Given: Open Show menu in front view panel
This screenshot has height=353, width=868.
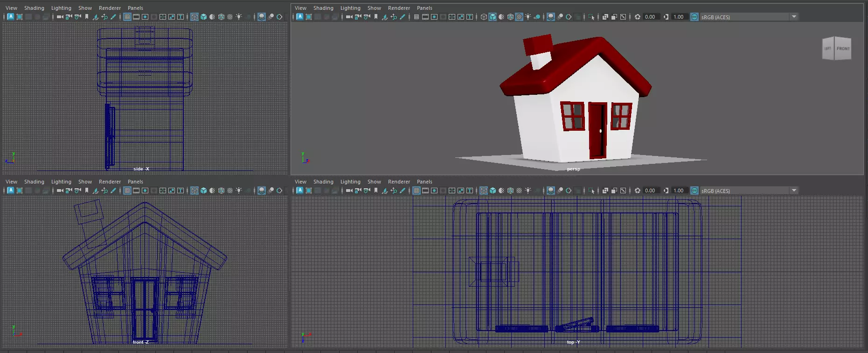Looking at the screenshot, I should pos(85,182).
